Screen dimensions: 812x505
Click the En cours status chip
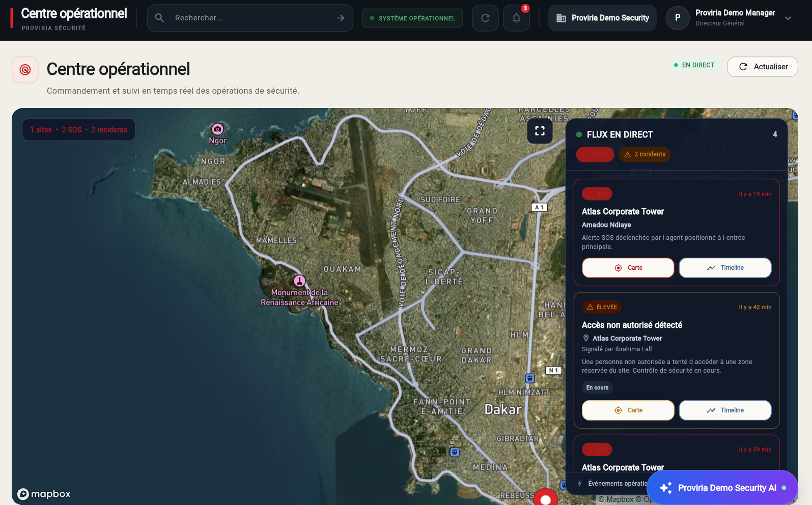coord(597,387)
